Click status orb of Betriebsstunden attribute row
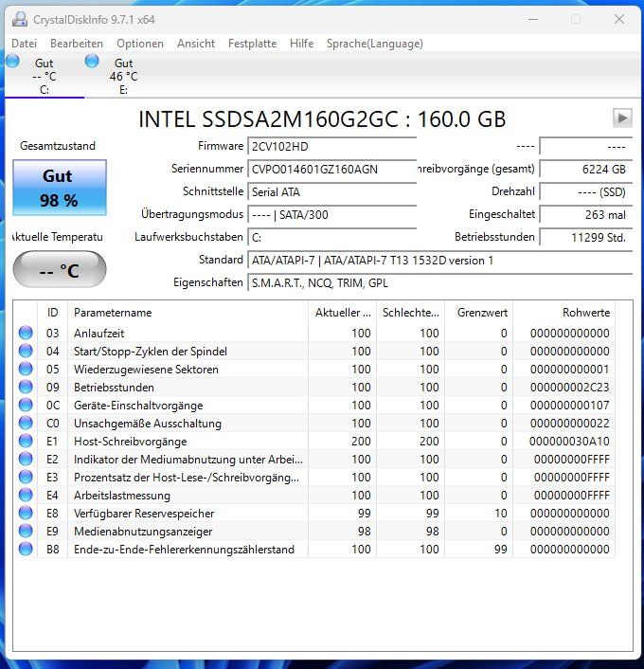This screenshot has height=669, width=644. tap(26, 387)
